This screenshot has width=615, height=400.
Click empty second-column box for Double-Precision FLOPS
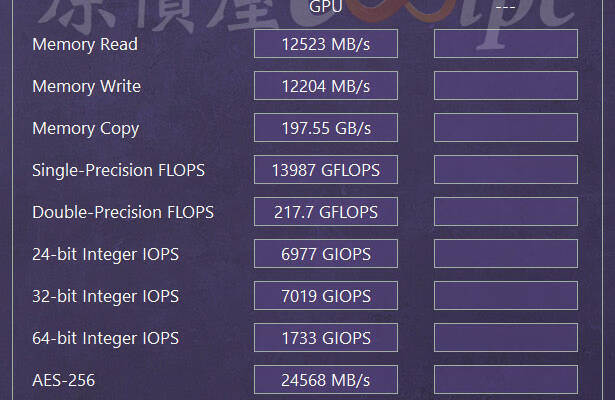tap(506, 211)
